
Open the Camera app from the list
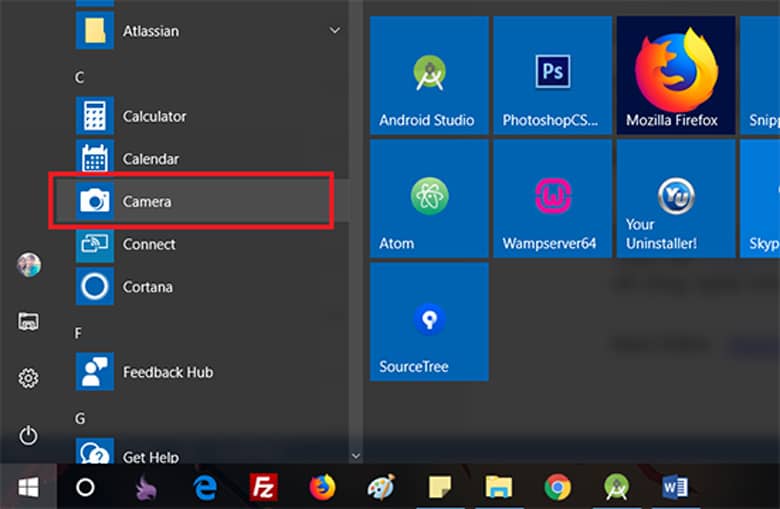[190, 201]
